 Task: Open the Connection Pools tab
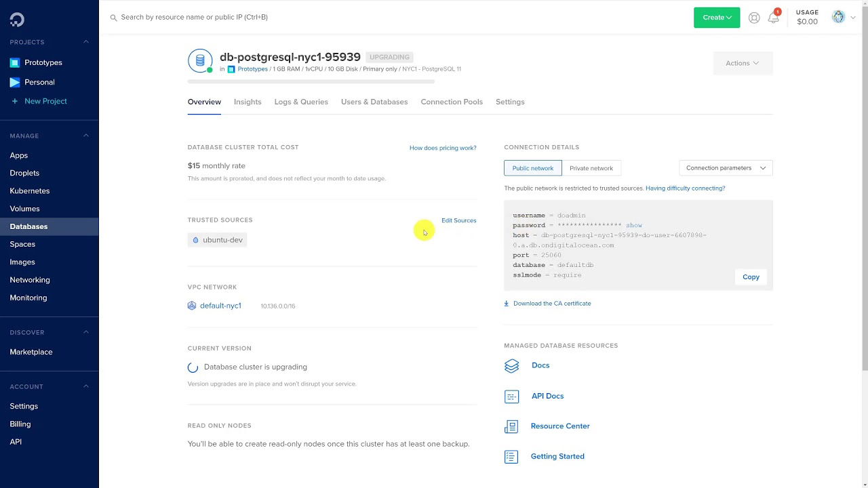452,102
